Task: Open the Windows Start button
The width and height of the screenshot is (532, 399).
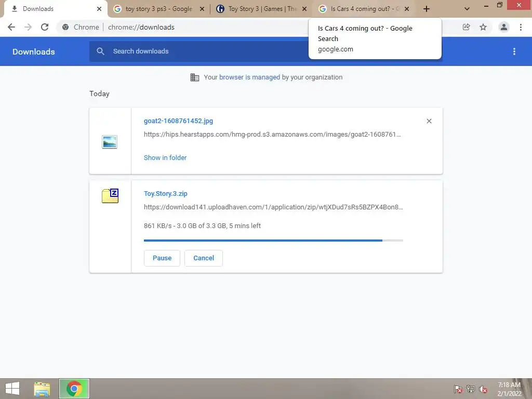Action: coord(12,389)
